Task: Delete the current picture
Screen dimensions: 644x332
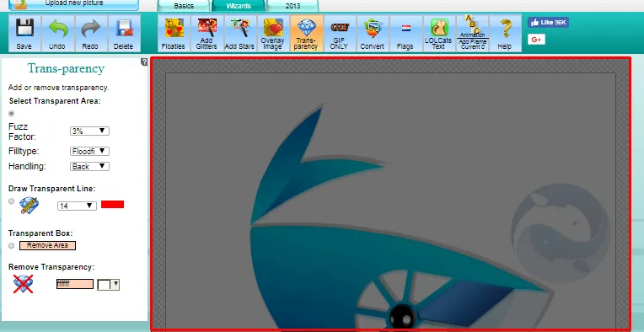Action: coord(124,33)
